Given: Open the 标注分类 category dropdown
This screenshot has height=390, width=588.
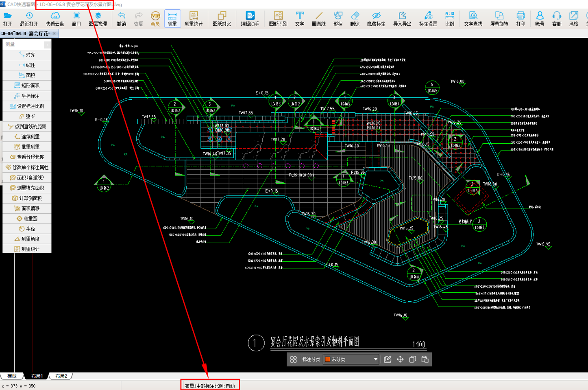Looking at the screenshot, I should point(351,359).
